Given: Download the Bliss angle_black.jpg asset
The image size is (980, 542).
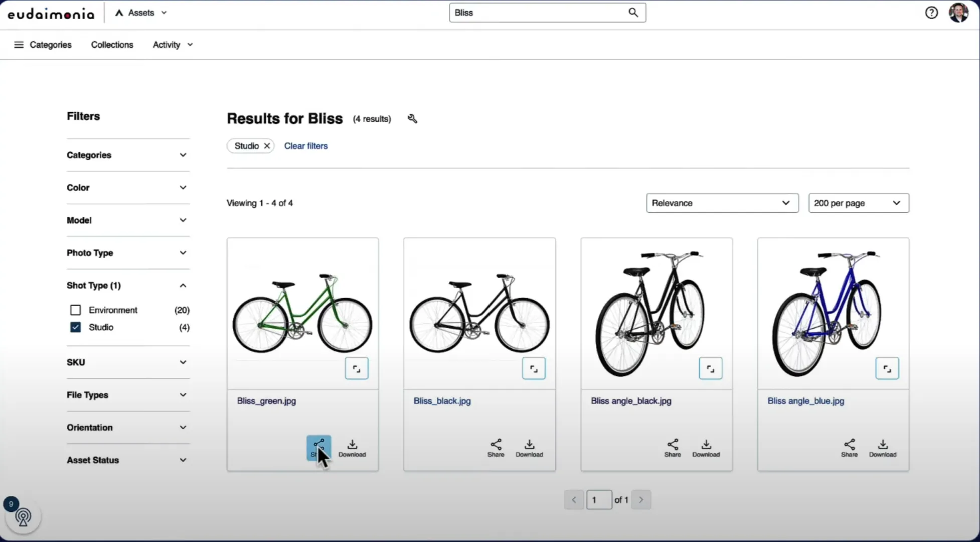Looking at the screenshot, I should [706, 448].
